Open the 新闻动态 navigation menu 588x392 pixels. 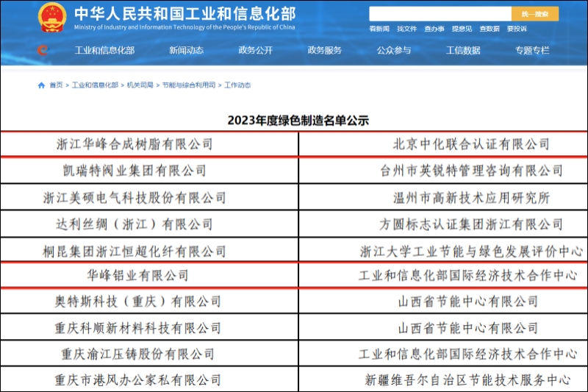[x=186, y=50]
